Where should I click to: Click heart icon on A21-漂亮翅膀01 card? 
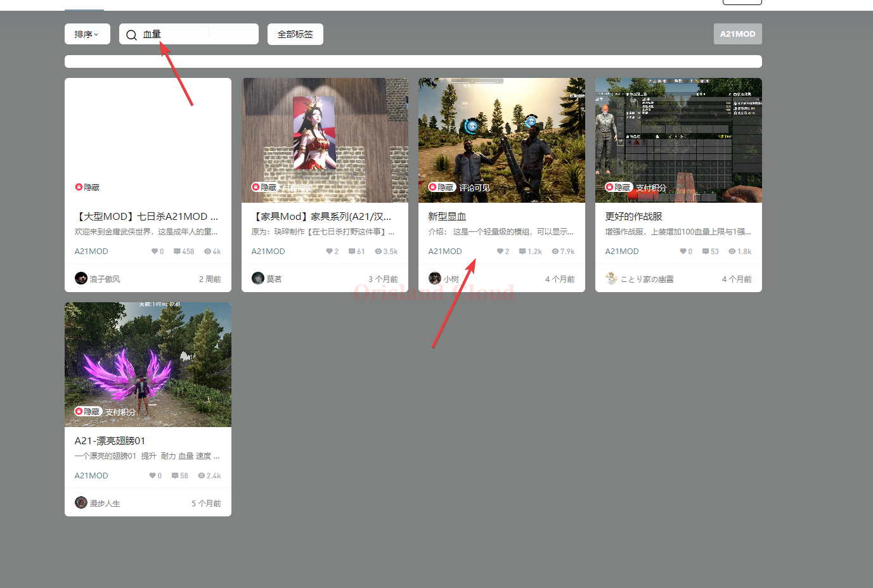click(x=152, y=476)
